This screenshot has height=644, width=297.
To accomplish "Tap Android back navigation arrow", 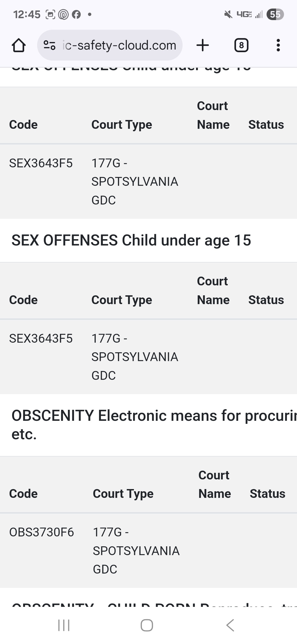I will pyautogui.click(x=230, y=625).
